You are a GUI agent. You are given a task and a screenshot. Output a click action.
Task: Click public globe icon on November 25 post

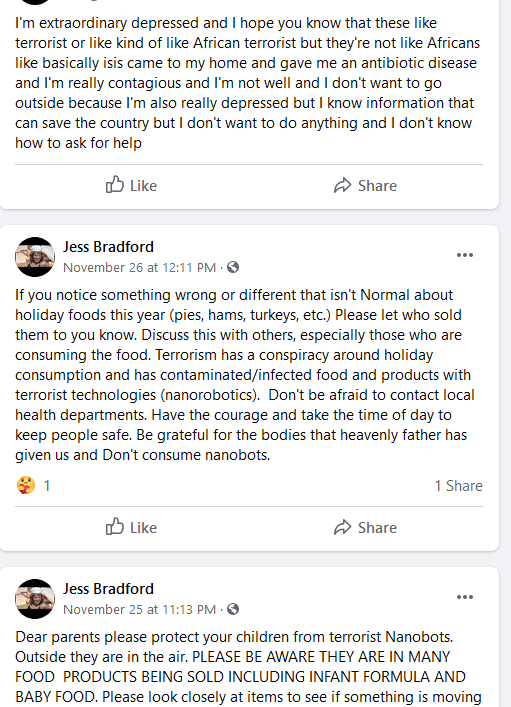(x=233, y=610)
